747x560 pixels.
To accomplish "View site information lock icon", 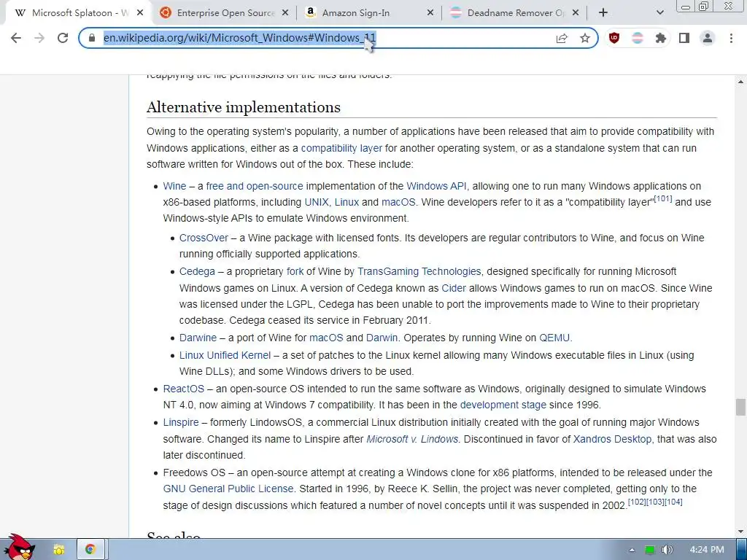I will click(92, 38).
